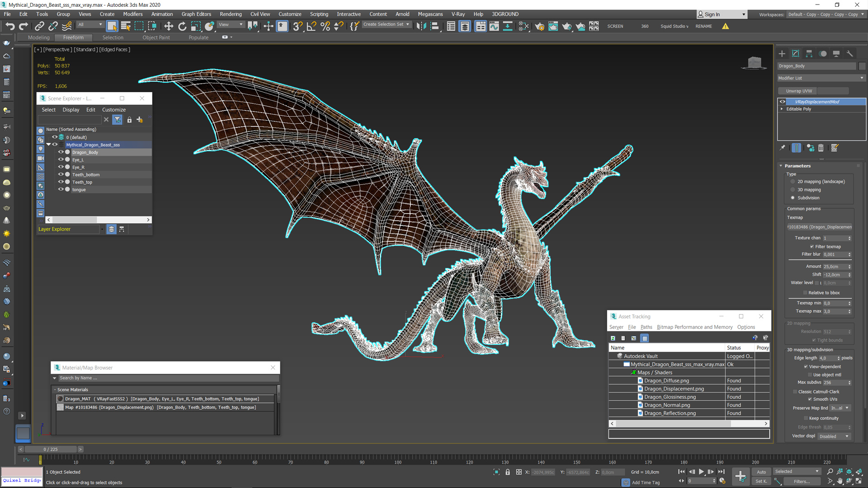
Task: Choose the Select and Move tool
Action: point(169,26)
